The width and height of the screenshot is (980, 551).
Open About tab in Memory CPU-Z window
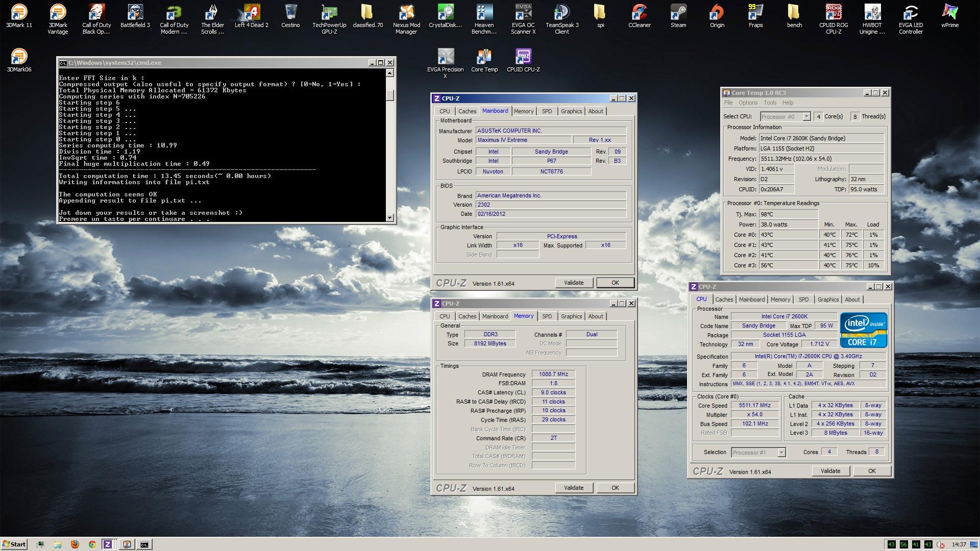(x=596, y=316)
